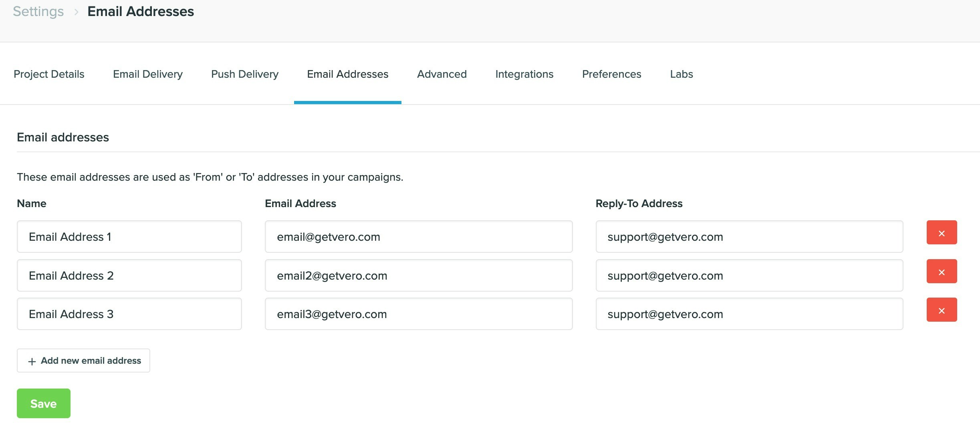This screenshot has height=423, width=980.
Task: Click Add new email address
Action: pos(83,361)
